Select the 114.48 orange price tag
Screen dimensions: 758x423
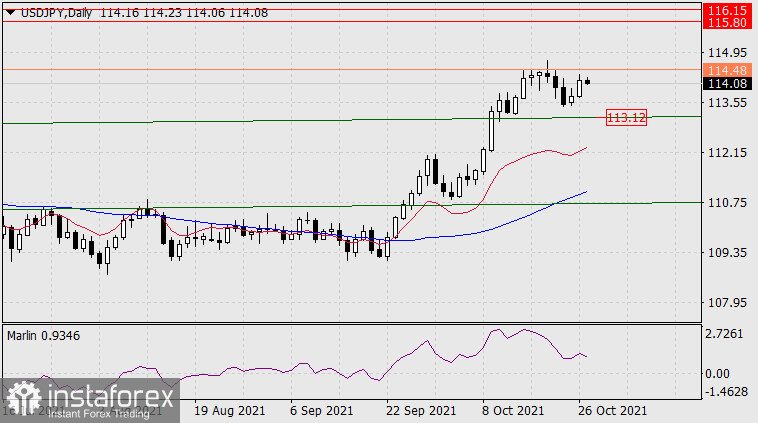tap(727, 70)
